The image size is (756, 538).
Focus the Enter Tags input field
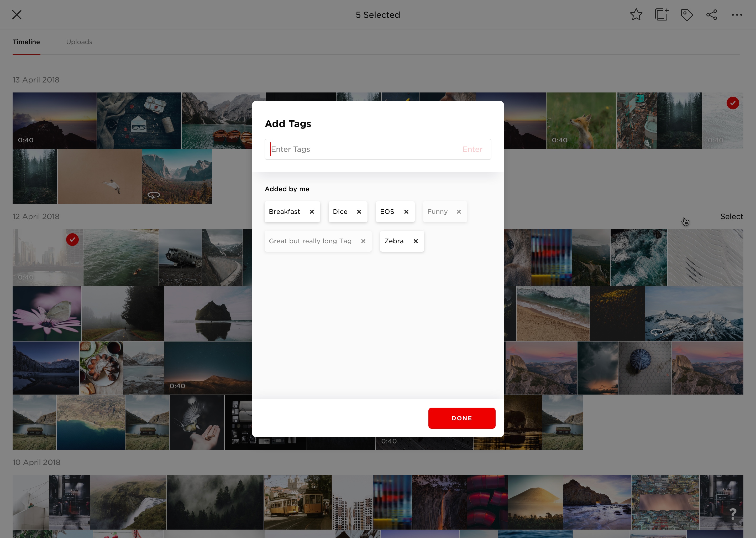(x=378, y=149)
